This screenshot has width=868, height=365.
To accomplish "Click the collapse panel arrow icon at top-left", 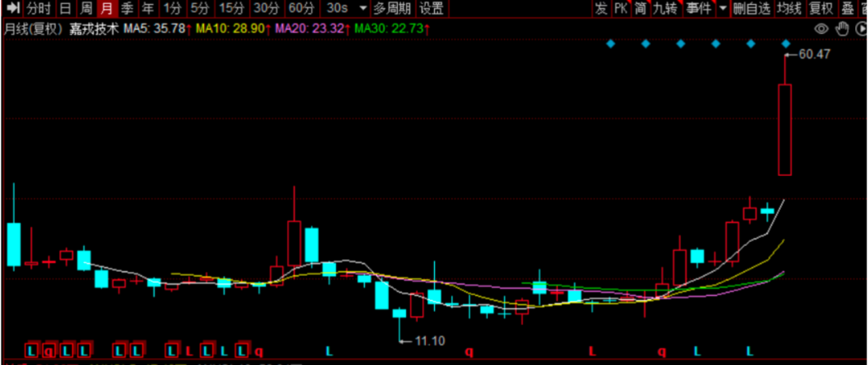I will (13, 9).
